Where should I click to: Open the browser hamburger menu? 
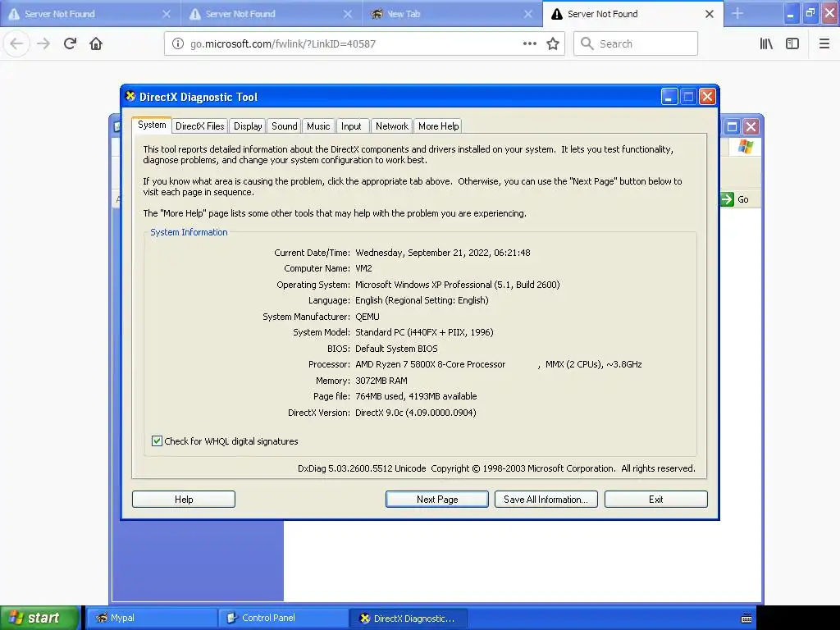824,43
